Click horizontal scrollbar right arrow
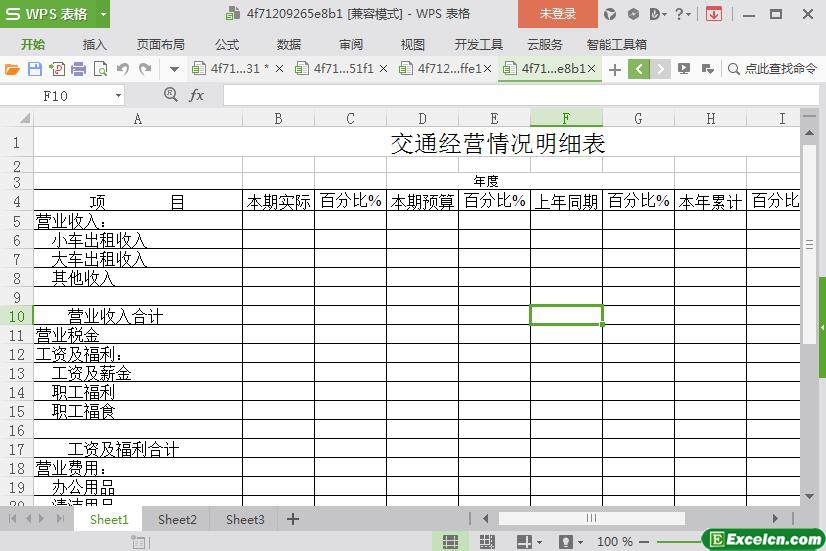This screenshot has height=551, width=826. coord(775,519)
